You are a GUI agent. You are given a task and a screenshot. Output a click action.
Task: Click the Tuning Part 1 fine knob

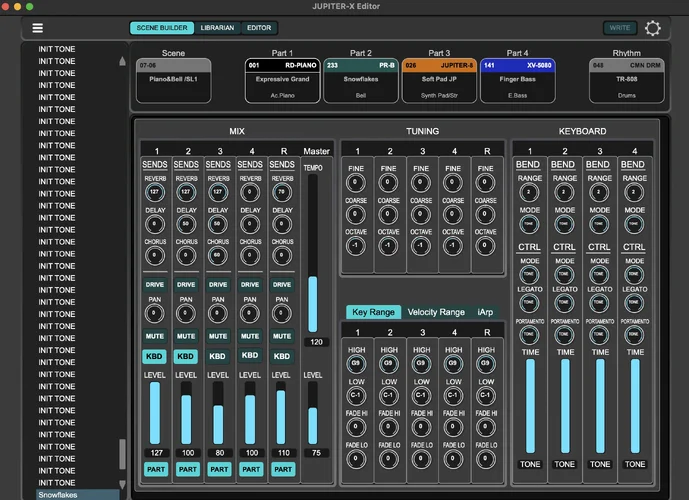[x=356, y=184]
